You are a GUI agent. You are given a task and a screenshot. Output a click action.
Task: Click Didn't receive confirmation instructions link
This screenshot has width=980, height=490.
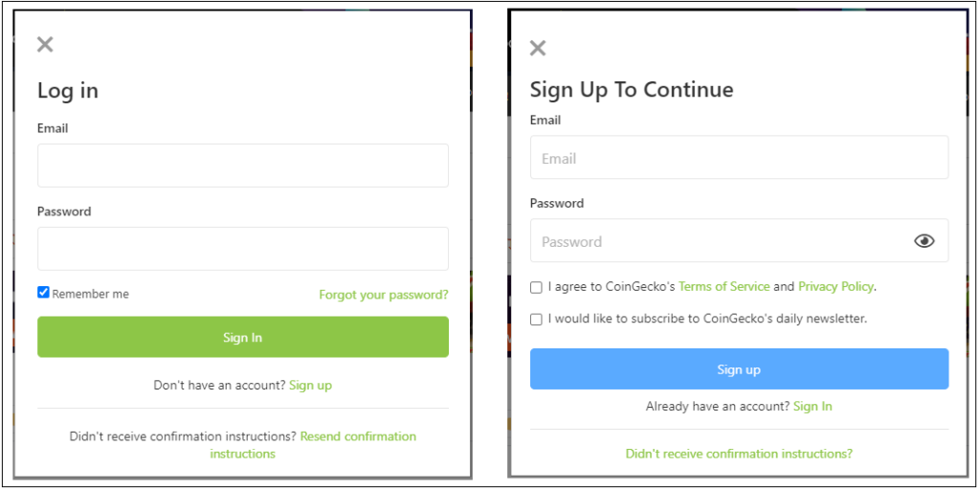pos(739,453)
